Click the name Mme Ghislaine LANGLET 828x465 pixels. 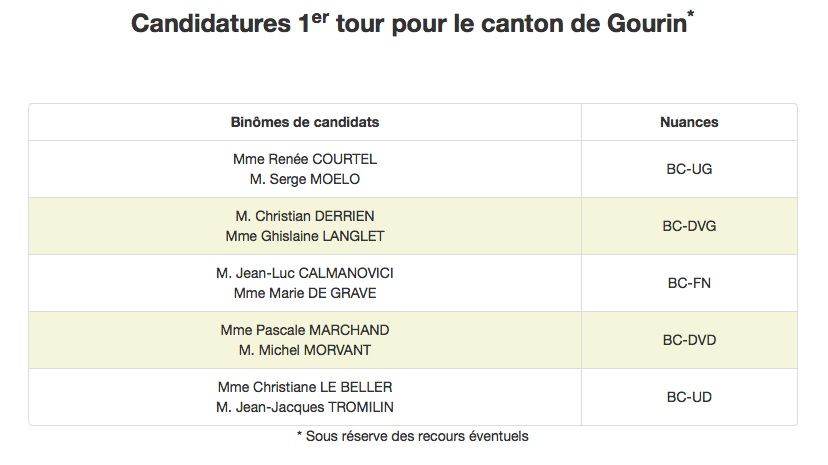point(305,236)
